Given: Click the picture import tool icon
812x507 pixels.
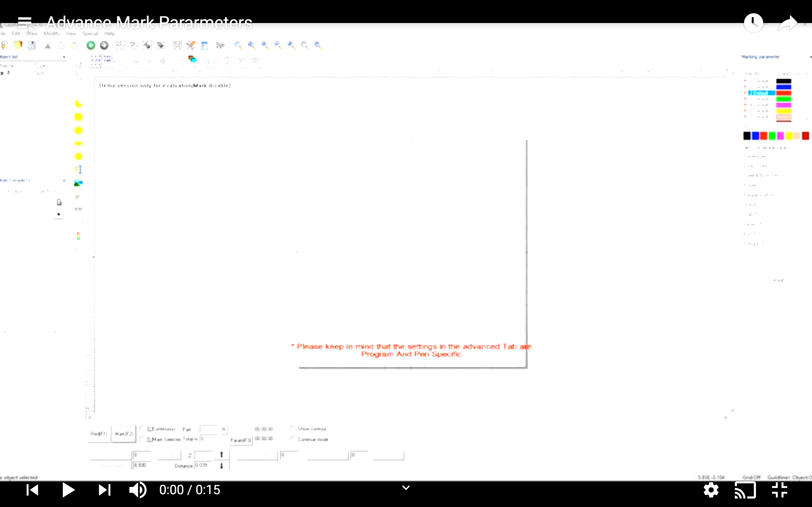Looking at the screenshot, I should (x=78, y=183).
